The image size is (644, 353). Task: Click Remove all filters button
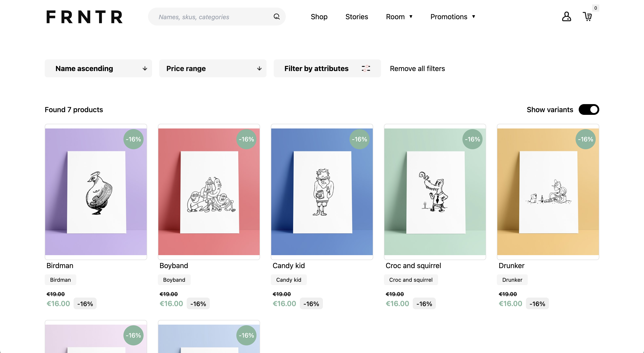(x=417, y=68)
